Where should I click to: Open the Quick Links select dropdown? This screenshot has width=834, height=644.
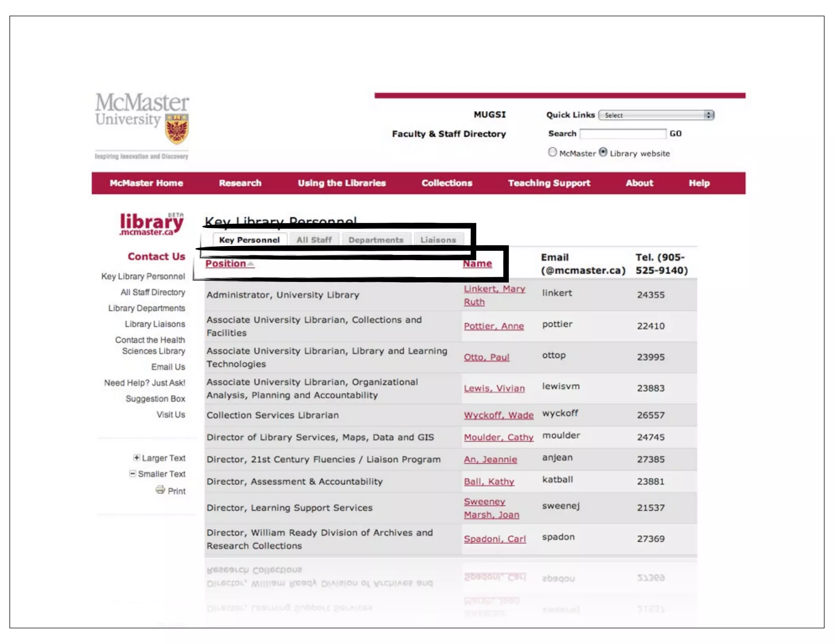(x=656, y=115)
